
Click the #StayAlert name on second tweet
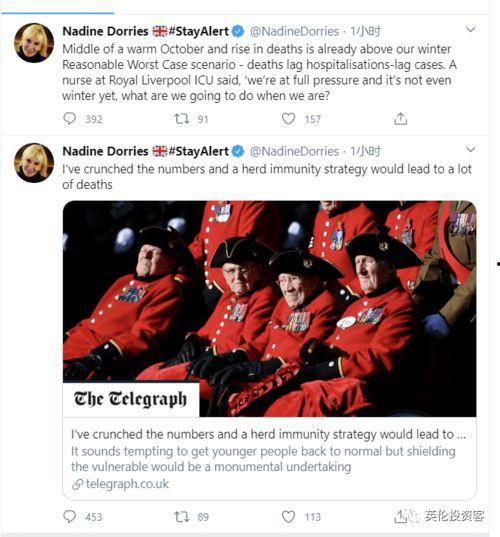[x=199, y=151]
